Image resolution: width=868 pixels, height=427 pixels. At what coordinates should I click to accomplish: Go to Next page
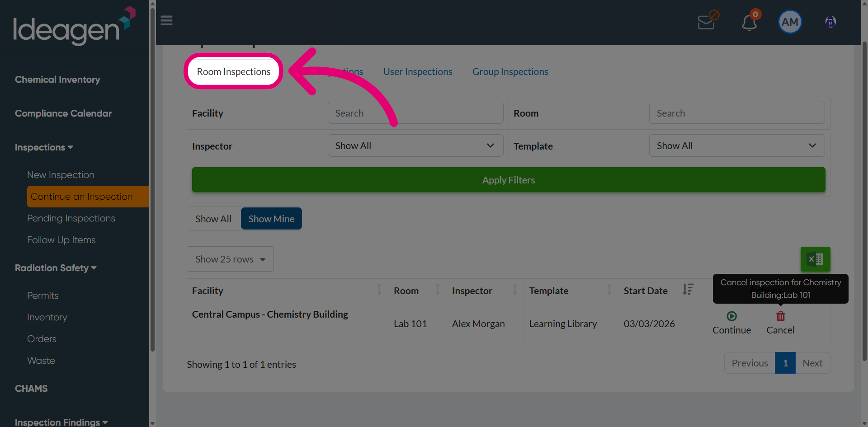coord(812,363)
